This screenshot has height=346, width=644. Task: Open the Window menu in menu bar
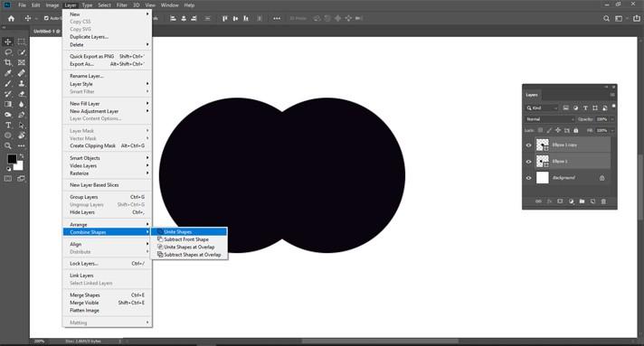click(170, 5)
